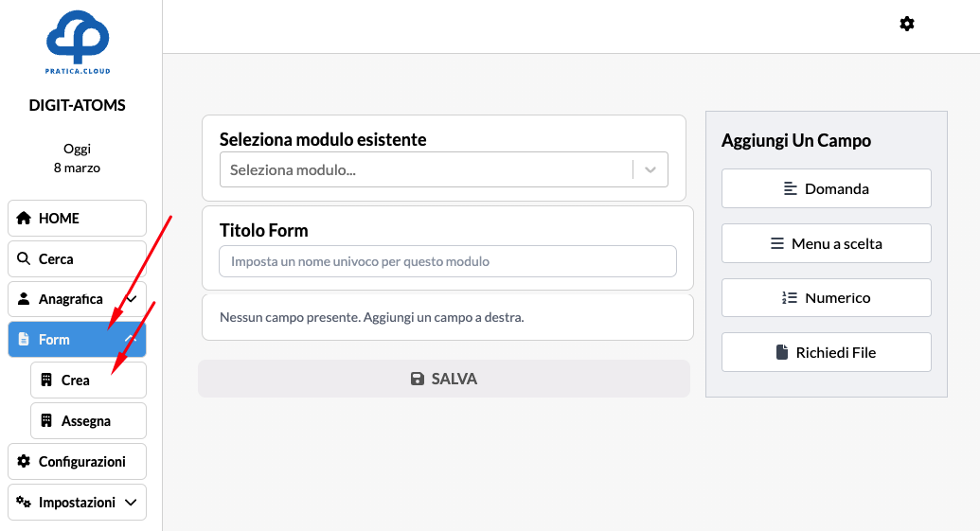The height and width of the screenshot is (531, 980).
Task: Click the building icon beside Assegna
Action: (x=46, y=421)
